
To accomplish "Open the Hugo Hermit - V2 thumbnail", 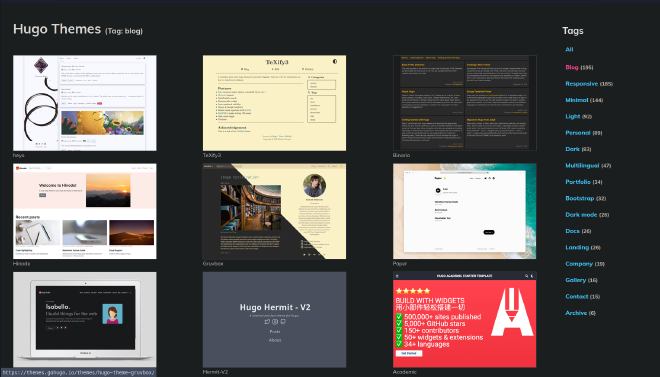I will pyautogui.click(x=274, y=319).
